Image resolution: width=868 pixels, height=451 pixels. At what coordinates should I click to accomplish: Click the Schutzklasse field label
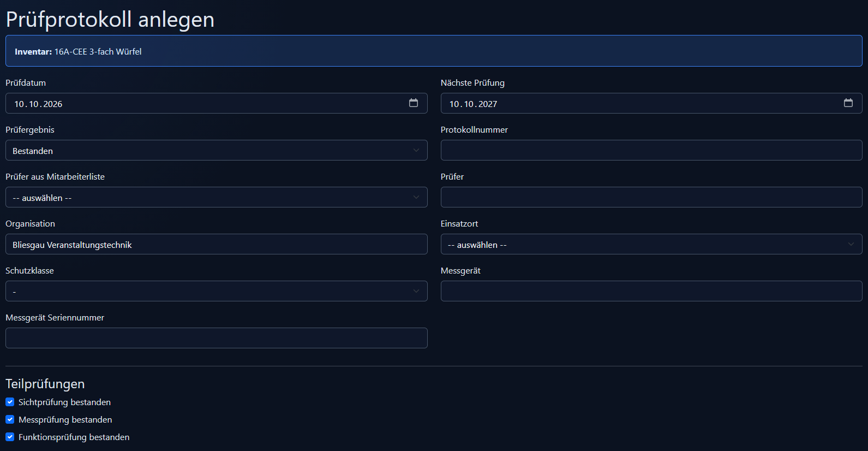tap(29, 270)
